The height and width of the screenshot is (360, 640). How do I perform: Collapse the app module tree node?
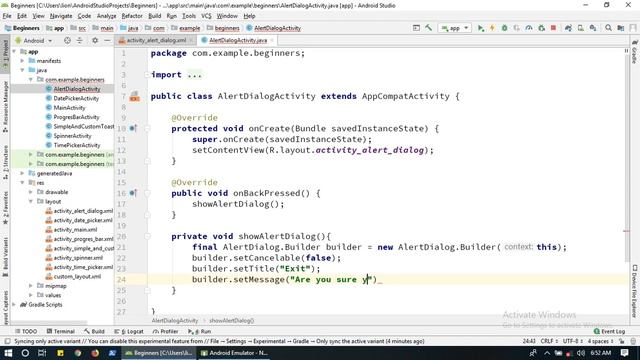tap(15, 51)
